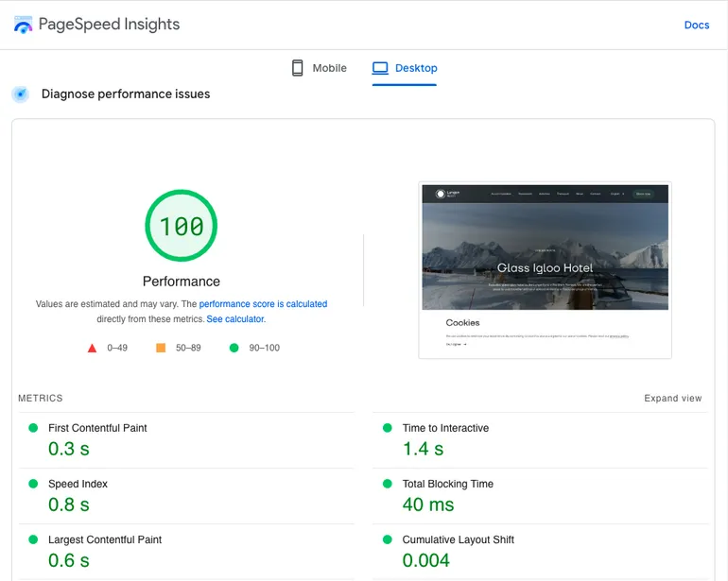Click the orange square 50–89 legend icon
Image resolution: width=728 pixels, height=581 pixels.
pyautogui.click(x=161, y=348)
